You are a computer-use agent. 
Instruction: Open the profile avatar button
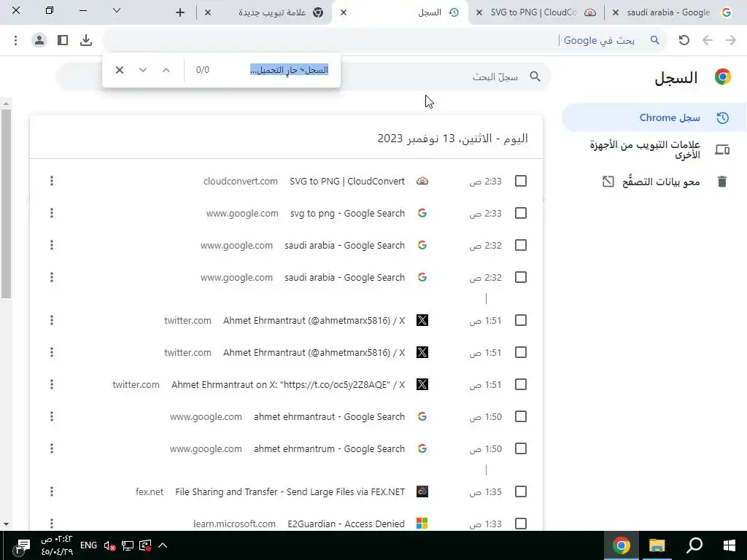coord(39,40)
